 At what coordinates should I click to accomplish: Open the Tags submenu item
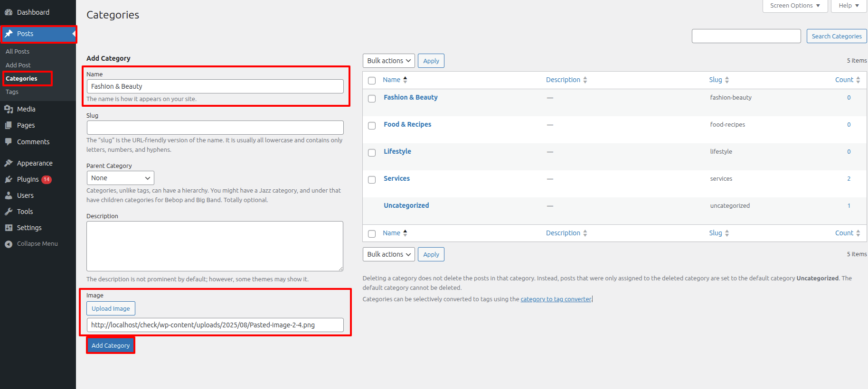point(12,92)
